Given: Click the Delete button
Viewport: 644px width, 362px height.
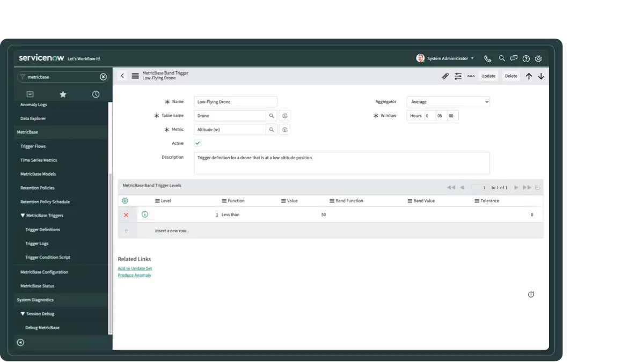Looking at the screenshot, I should tap(511, 76).
